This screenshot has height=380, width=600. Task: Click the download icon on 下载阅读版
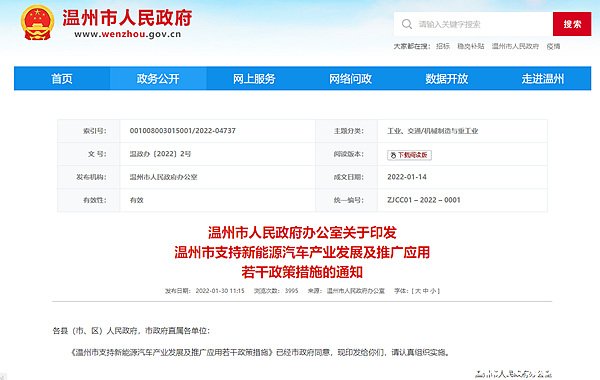pos(393,155)
